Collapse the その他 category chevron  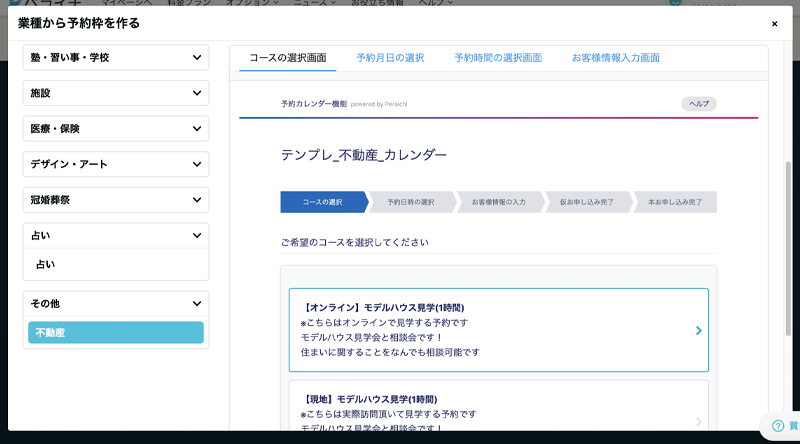[x=196, y=303]
